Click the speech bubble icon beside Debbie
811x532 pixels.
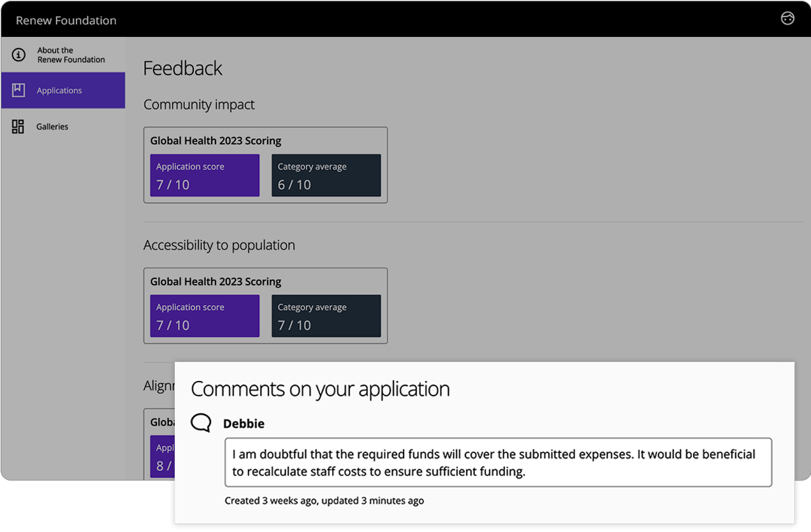point(201,423)
